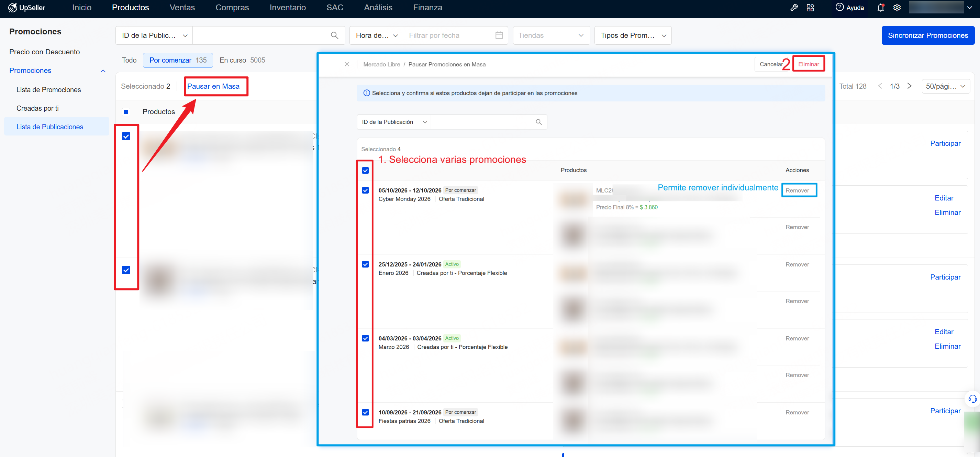Uncheck the Enero 2026 promotion
Image resolution: width=980 pixels, height=457 pixels.
(365, 264)
